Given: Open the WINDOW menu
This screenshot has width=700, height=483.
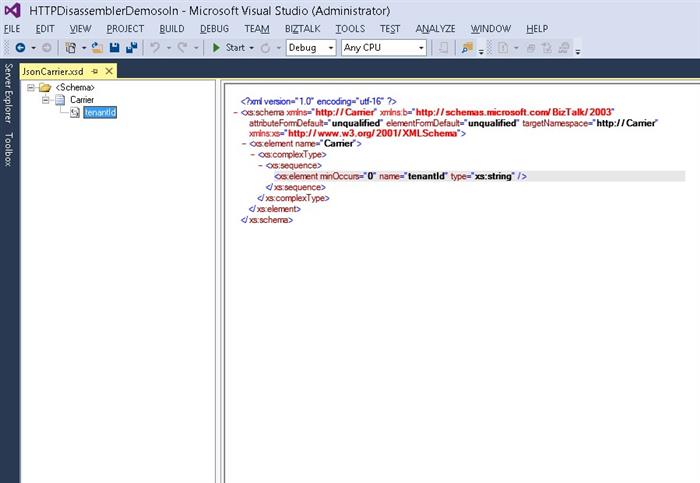Looking at the screenshot, I should (x=491, y=29).
